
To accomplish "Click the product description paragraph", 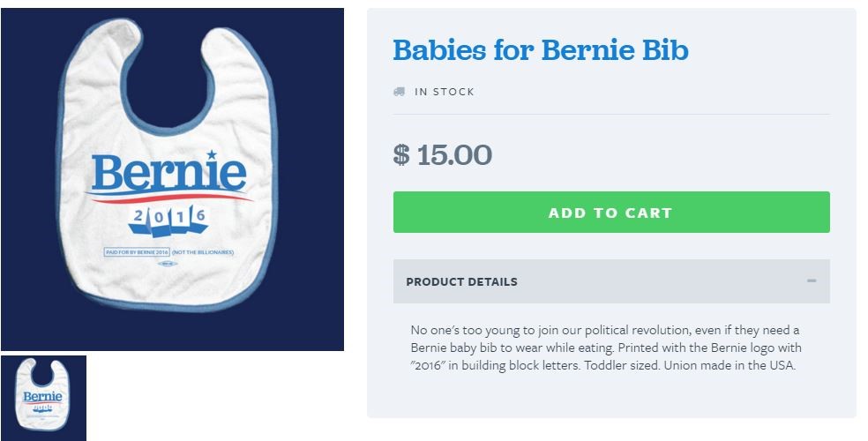I will pyautogui.click(x=605, y=348).
